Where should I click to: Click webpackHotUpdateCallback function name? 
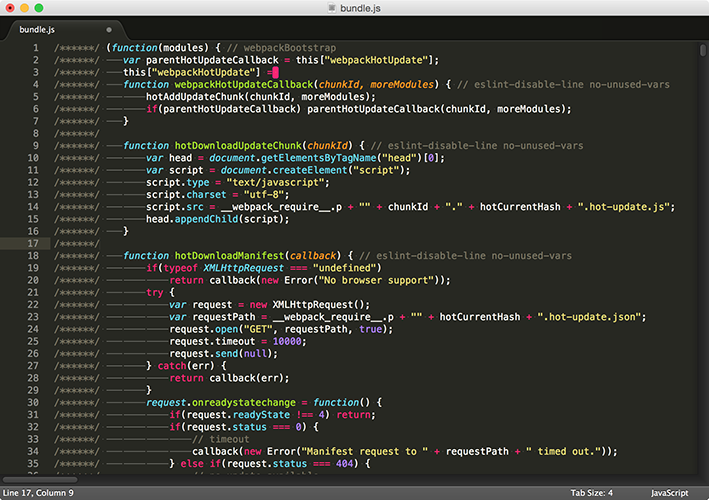(244, 85)
